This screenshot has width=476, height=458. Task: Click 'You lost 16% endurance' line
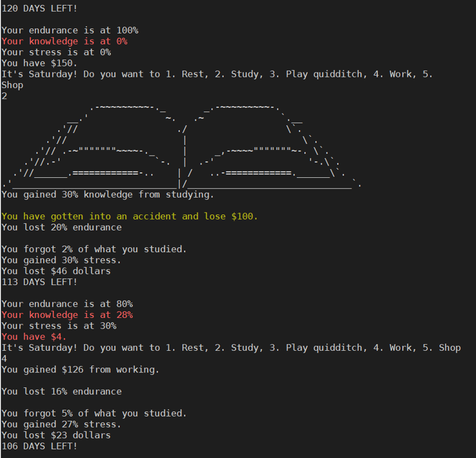click(x=61, y=392)
